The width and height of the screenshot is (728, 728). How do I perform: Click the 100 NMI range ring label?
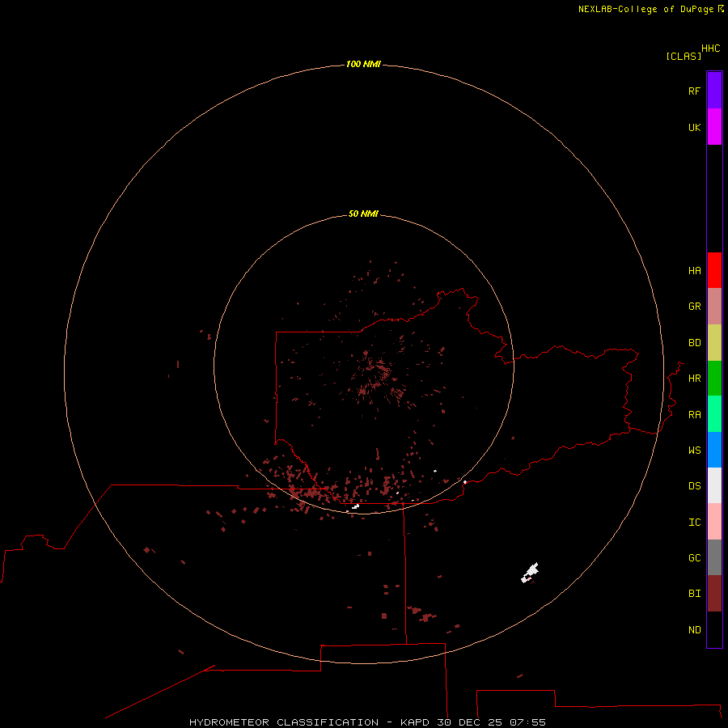(363, 64)
